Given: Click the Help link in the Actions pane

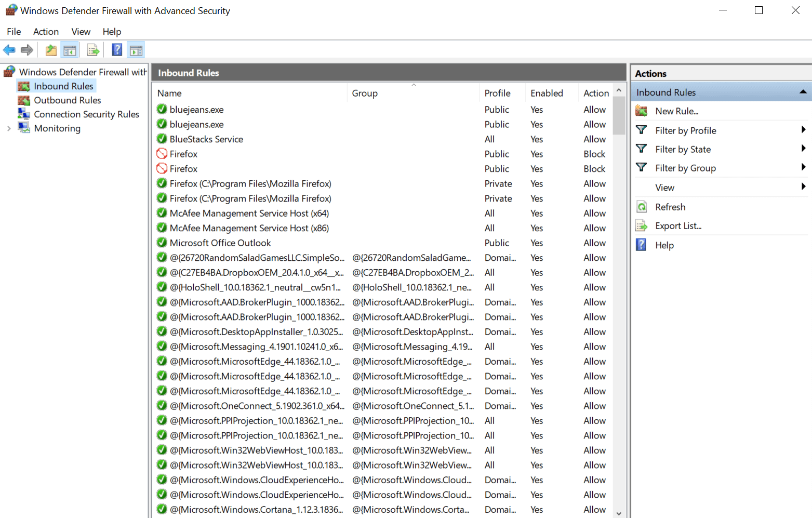Looking at the screenshot, I should [x=664, y=245].
